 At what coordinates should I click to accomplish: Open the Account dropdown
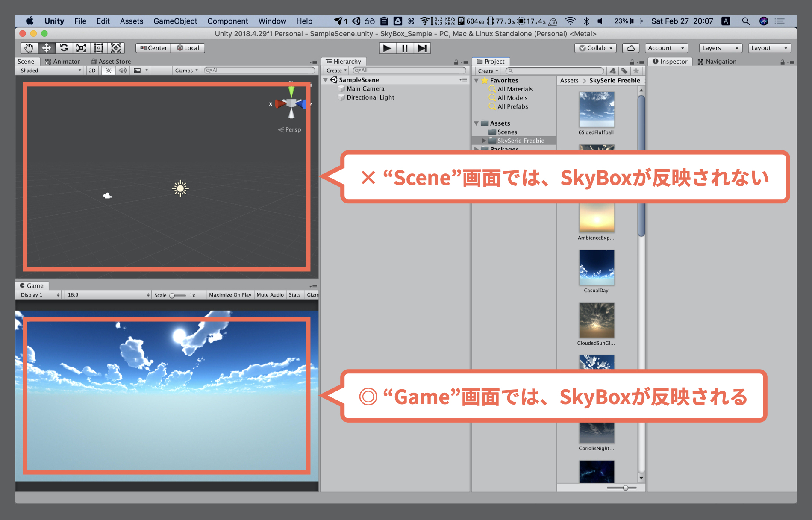click(x=666, y=48)
